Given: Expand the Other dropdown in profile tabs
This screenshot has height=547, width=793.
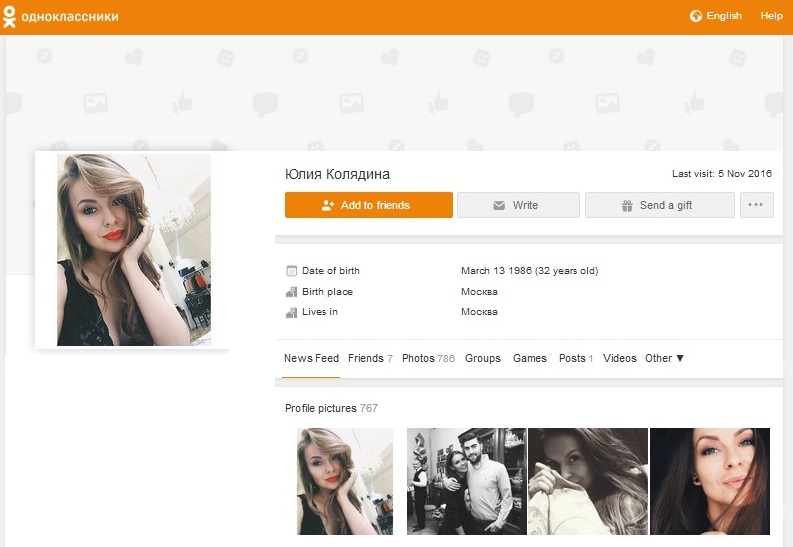Looking at the screenshot, I should pos(664,358).
